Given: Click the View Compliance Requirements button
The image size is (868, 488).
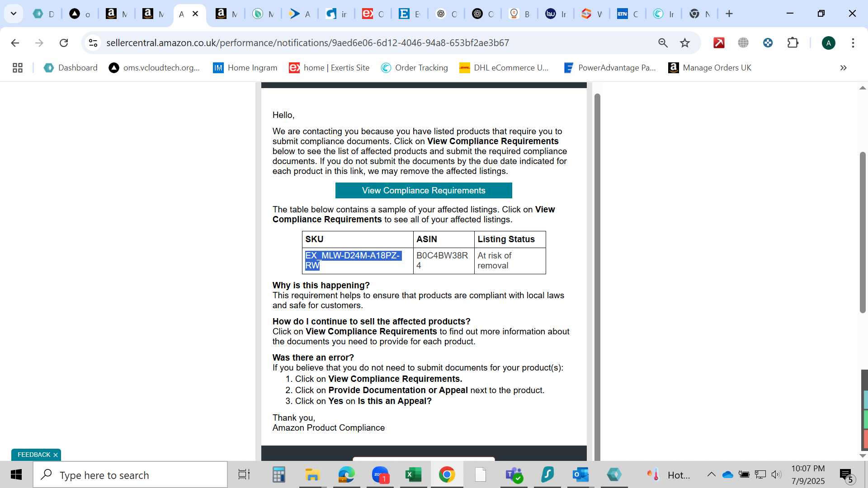Looking at the screenshot, I should (x=424, y=190).
